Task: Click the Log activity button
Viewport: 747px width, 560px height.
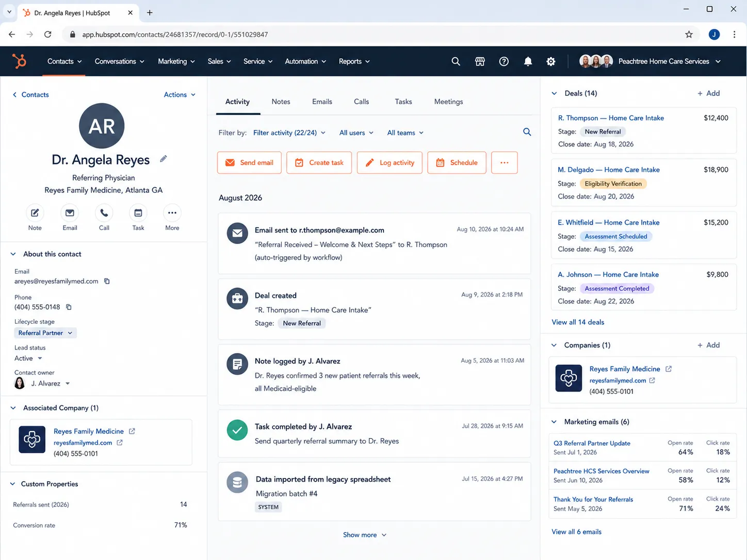Action: coord(389,162)
